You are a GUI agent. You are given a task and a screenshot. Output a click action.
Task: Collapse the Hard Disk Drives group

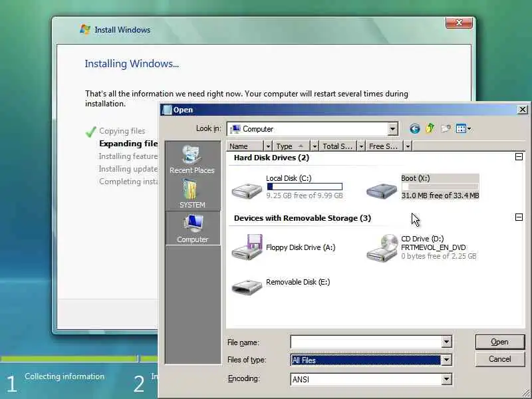point(519,156)
